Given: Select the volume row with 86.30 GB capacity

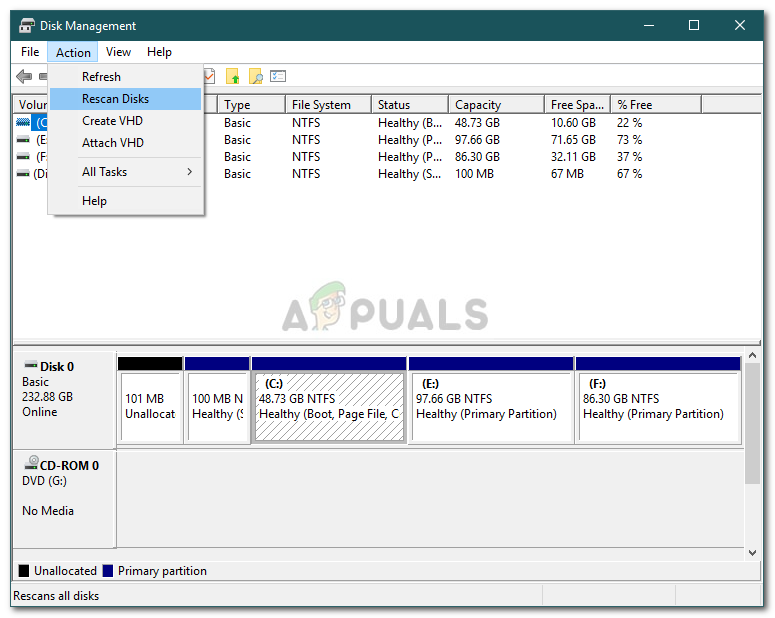Looking at the screenshot, I should (x=387, y=157).
